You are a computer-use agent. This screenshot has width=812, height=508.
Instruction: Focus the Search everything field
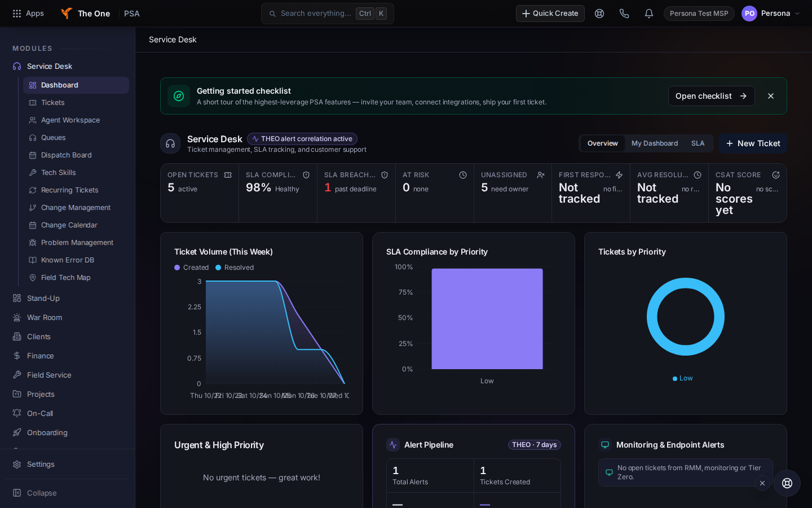tap(328, 14)
